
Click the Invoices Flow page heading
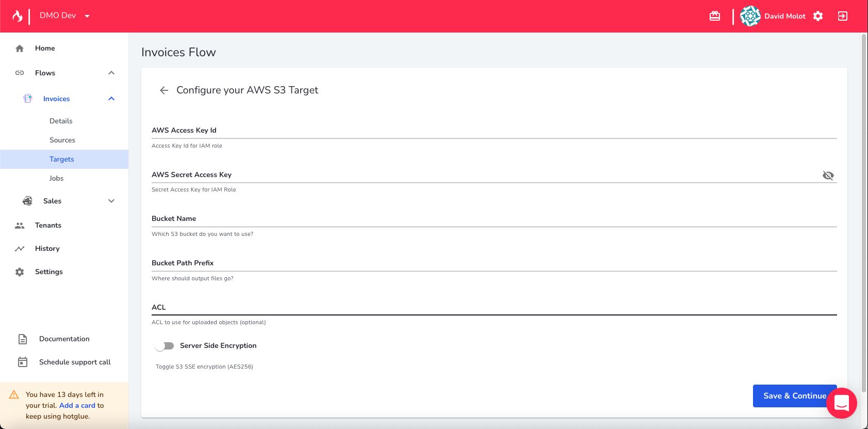click(x=178, y=52)
